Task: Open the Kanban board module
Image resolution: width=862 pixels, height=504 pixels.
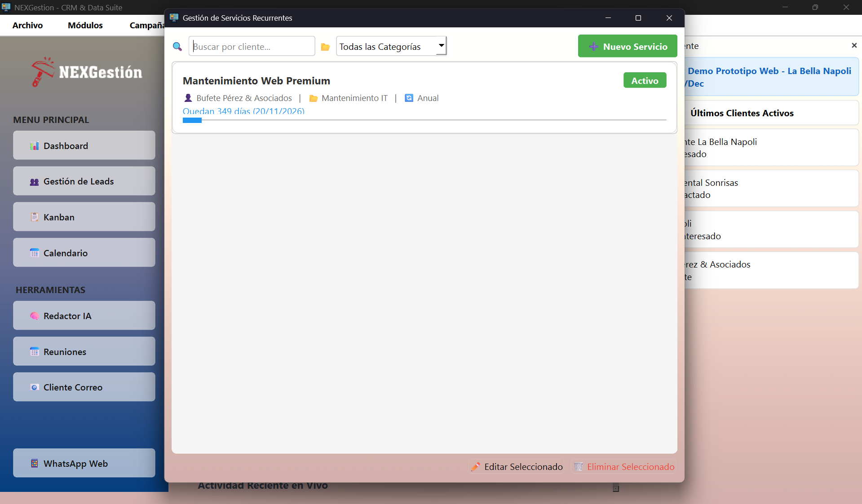Action: (84, 217)
